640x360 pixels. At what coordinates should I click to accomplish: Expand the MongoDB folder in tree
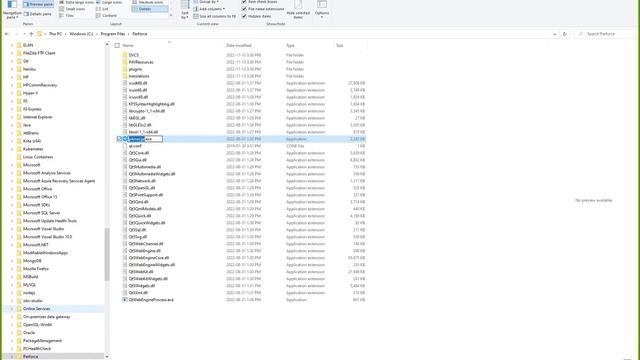[x=12, y=261]
